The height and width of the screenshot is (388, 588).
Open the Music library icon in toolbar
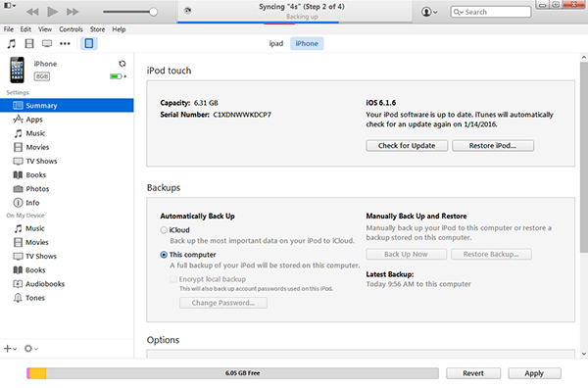tap(12, 44)
